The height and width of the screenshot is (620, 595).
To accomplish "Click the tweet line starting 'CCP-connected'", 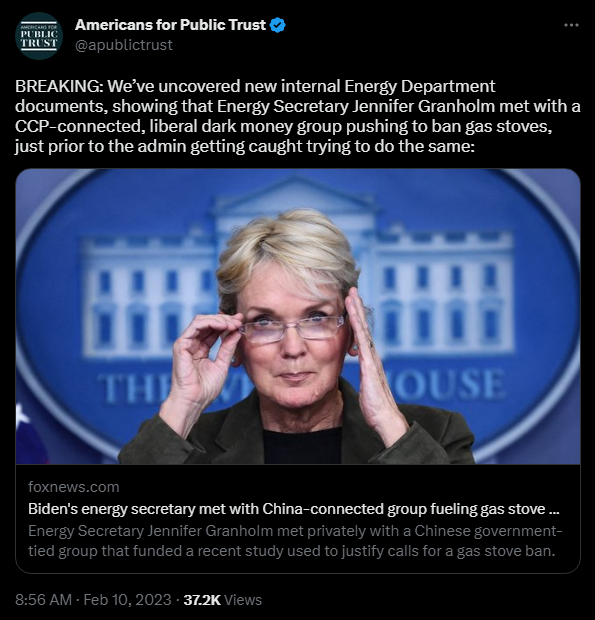I will tap(283, 127).
